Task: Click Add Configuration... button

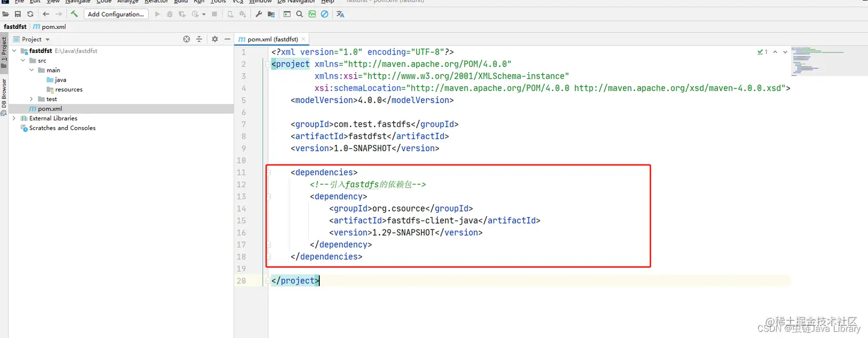Action: [x=116, y=14]
